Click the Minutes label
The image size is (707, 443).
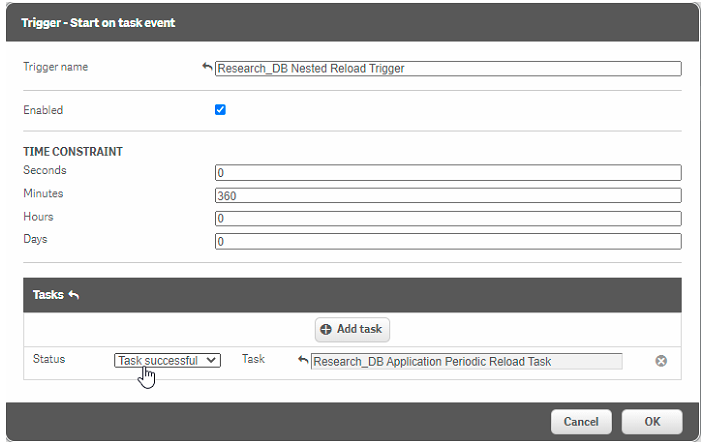click(x=43, y=194)
